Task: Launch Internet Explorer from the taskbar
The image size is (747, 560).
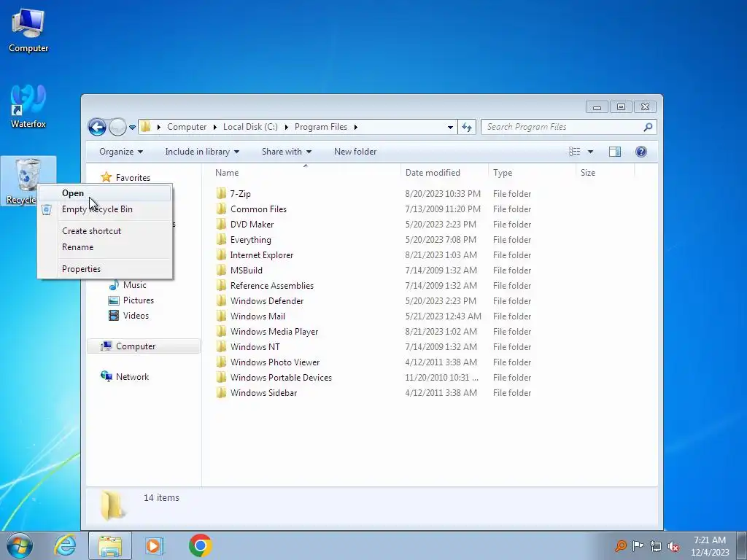Action: (x=65, y=545)
